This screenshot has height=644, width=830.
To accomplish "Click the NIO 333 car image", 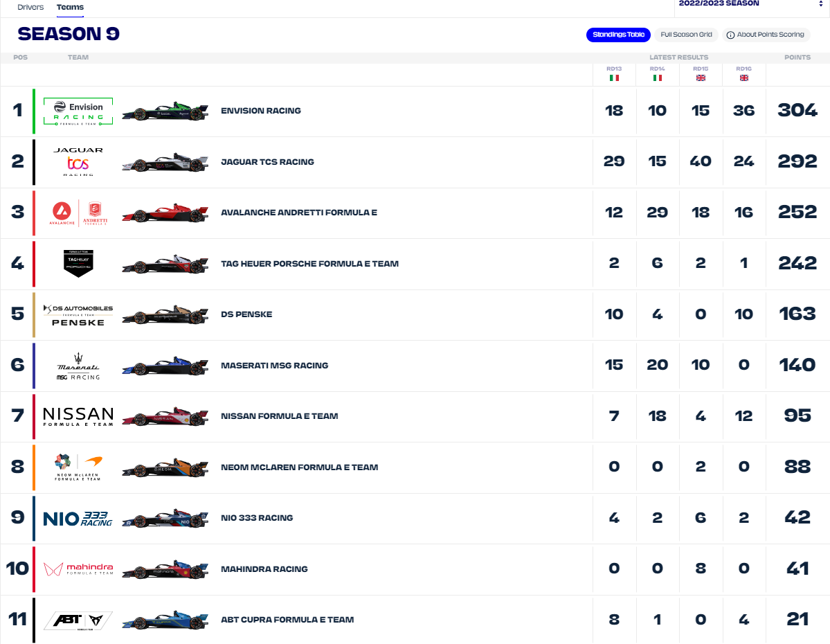I will 165,519.
